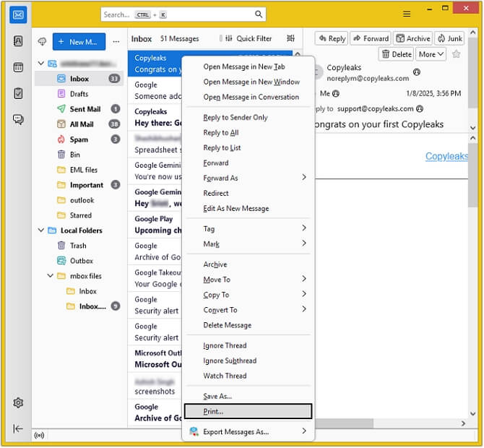Click contact icon next to Me recipient
The height and width of the screenshot is (448, 484).
pyautogui.click(x=336, y=93)
